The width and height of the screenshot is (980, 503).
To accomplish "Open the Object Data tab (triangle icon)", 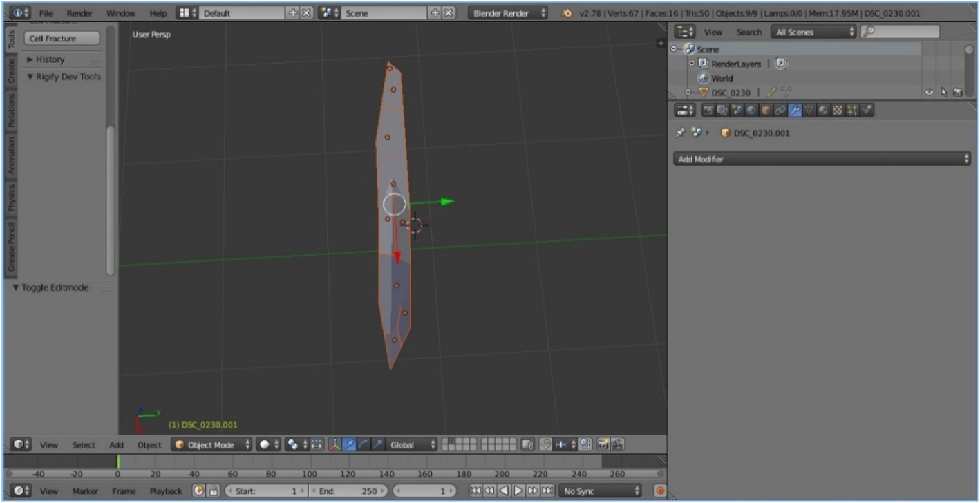I will point(809,111).
